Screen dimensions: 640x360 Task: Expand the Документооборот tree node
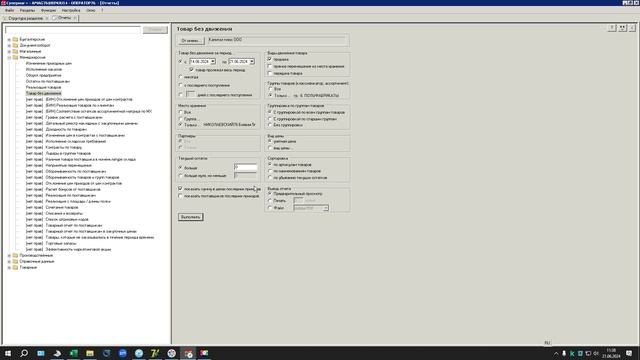pyautogui.click(x=9, y=46)
